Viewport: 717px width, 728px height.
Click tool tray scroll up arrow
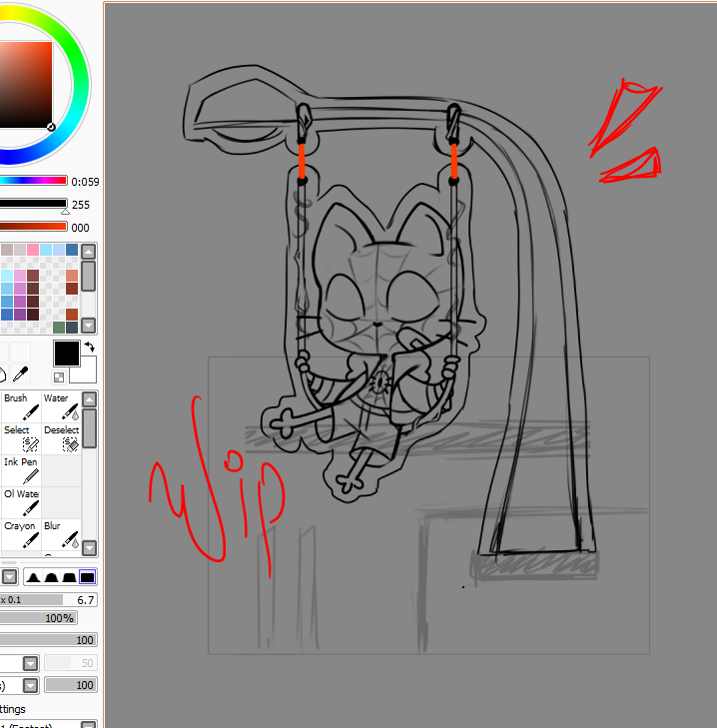(89, 398)
